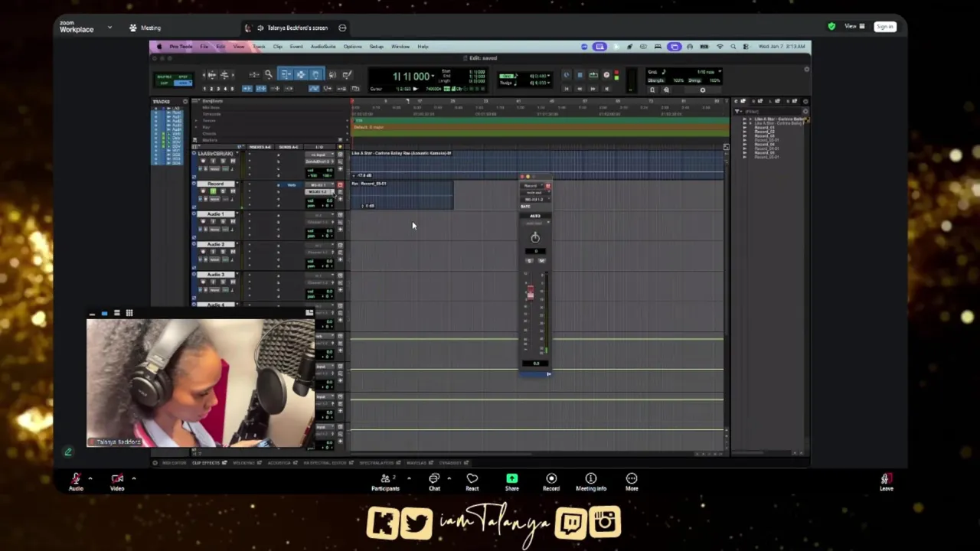Screen dimensions: 980x551
Task: Click the Go to End transport button
Action: tap(606, 89)
